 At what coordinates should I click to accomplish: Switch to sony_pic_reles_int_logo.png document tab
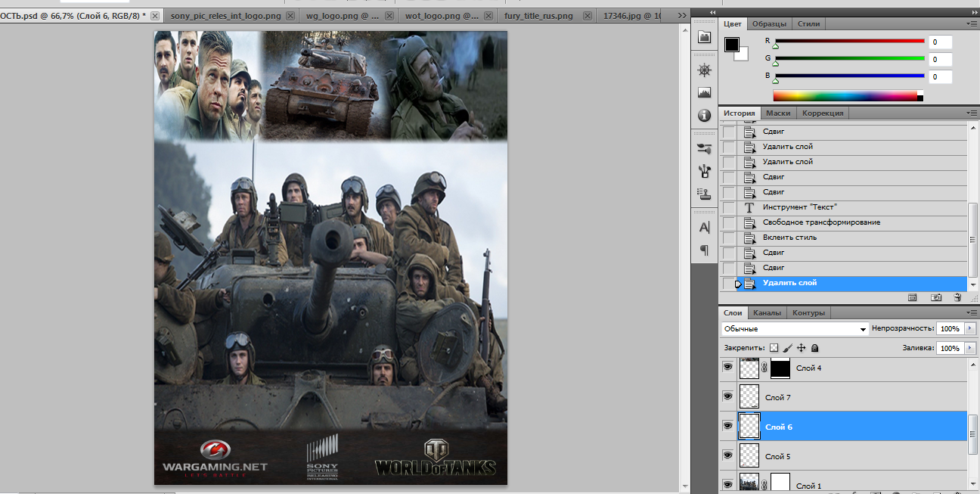(x=233, y=15)
